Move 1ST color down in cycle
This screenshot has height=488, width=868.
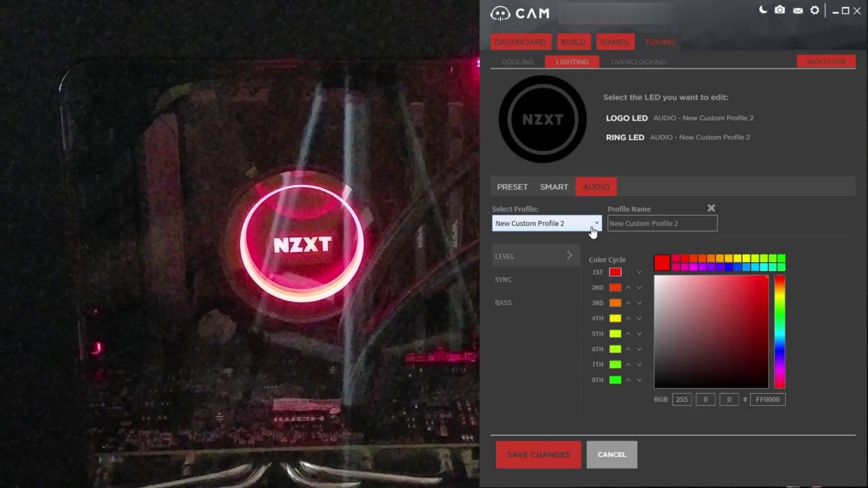639,272
